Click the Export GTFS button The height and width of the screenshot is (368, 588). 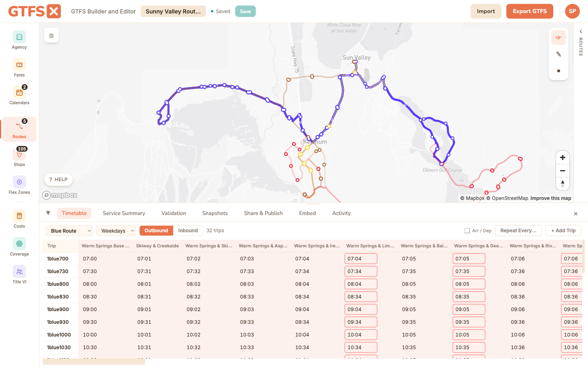[x=530, y=11]
